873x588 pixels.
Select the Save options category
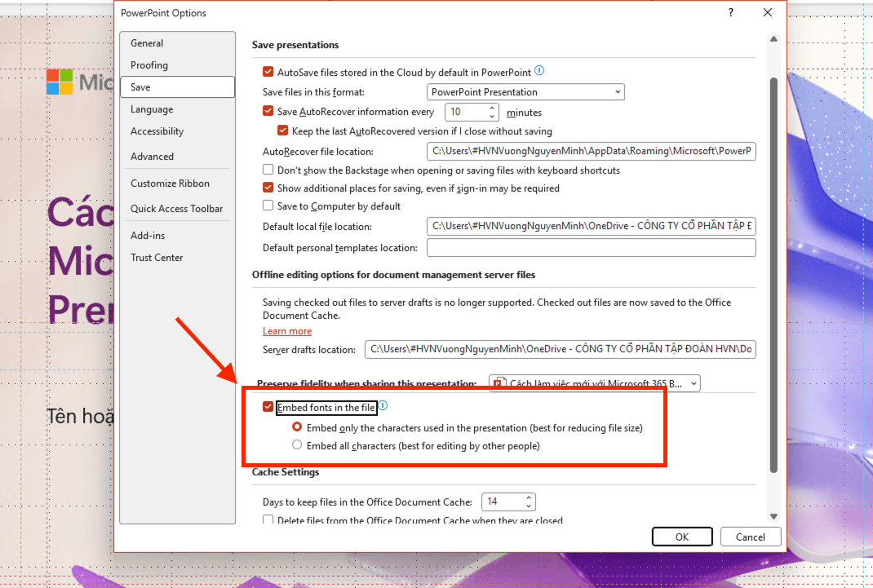pos(177,86)
